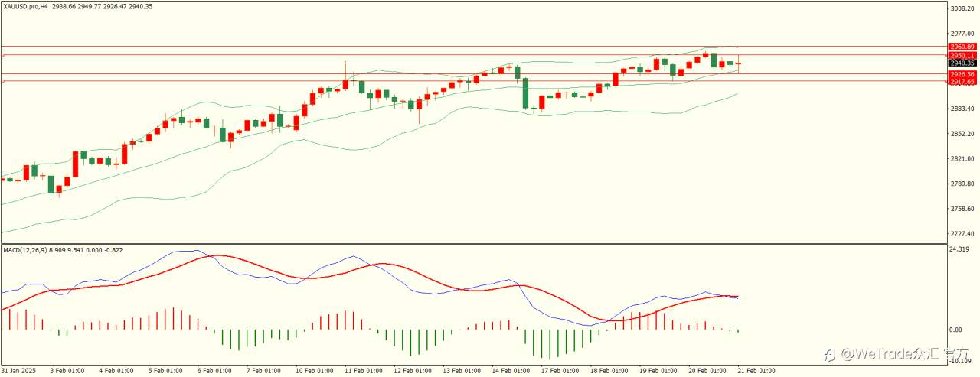Click the red 2926.56 price level tag
This screenshot has height=377, width=980.
click(962, 74)
